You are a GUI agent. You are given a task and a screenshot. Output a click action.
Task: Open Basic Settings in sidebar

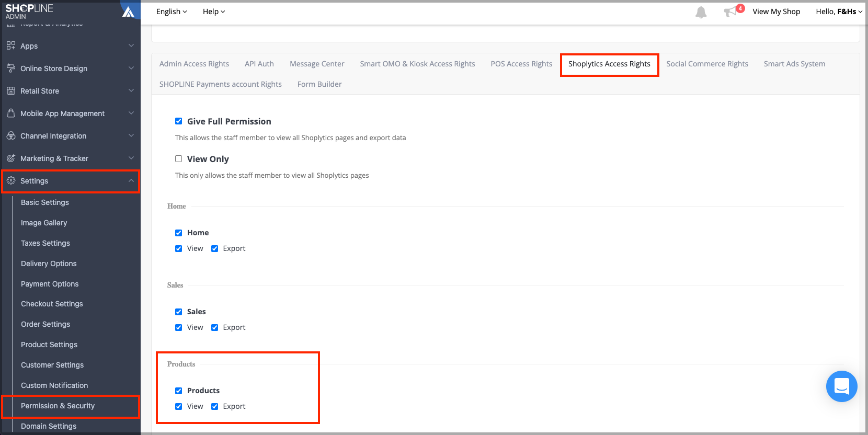tap(45, 202)
